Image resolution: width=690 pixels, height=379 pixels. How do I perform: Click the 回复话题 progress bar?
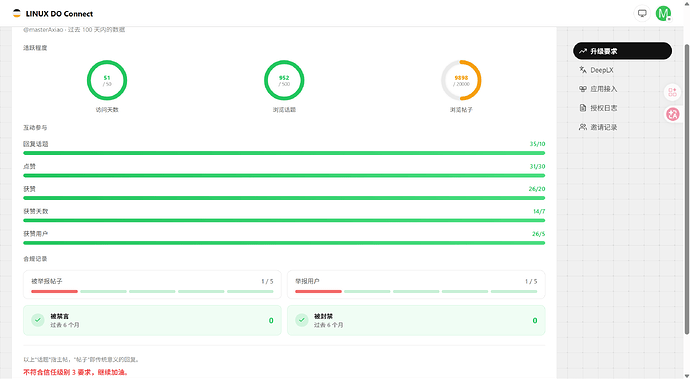pos(284,153)
